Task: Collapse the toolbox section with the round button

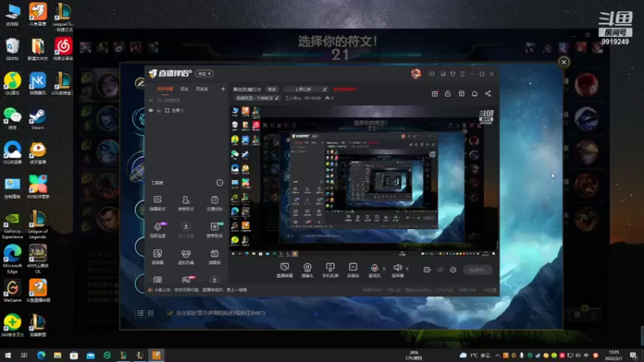Action: click(220, 183)
